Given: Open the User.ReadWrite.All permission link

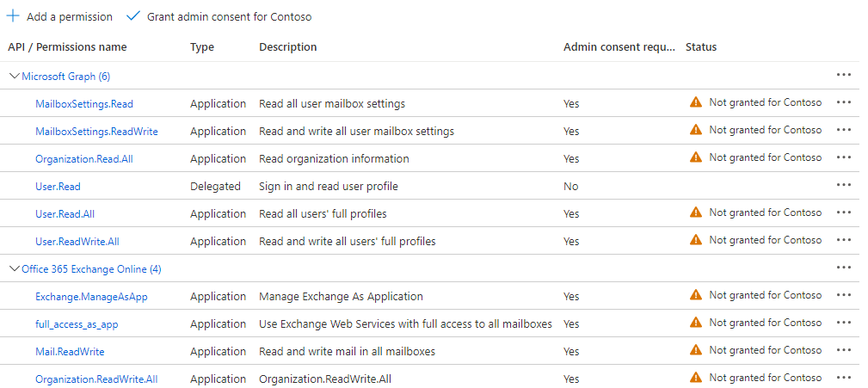Looking at the screenshot, I should 77,241.
